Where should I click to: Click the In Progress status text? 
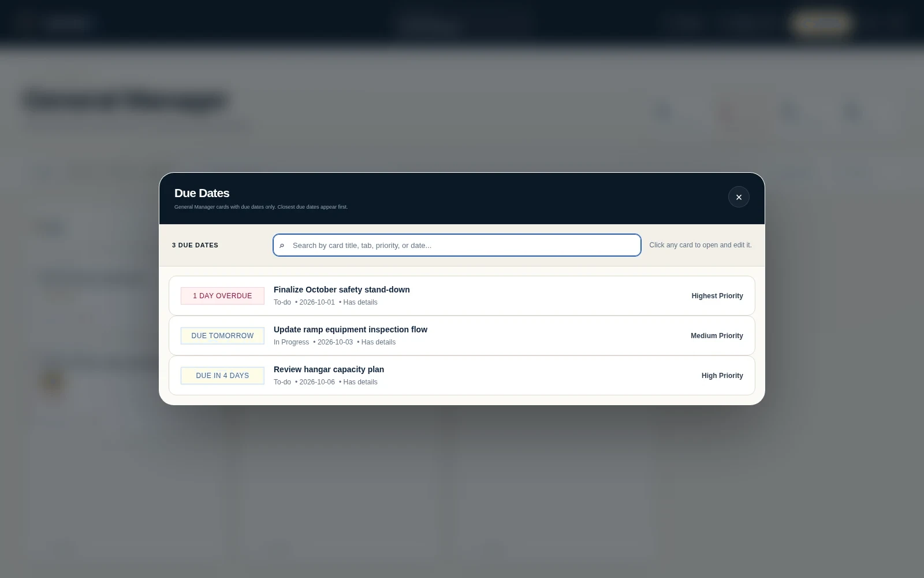[291, 342]
